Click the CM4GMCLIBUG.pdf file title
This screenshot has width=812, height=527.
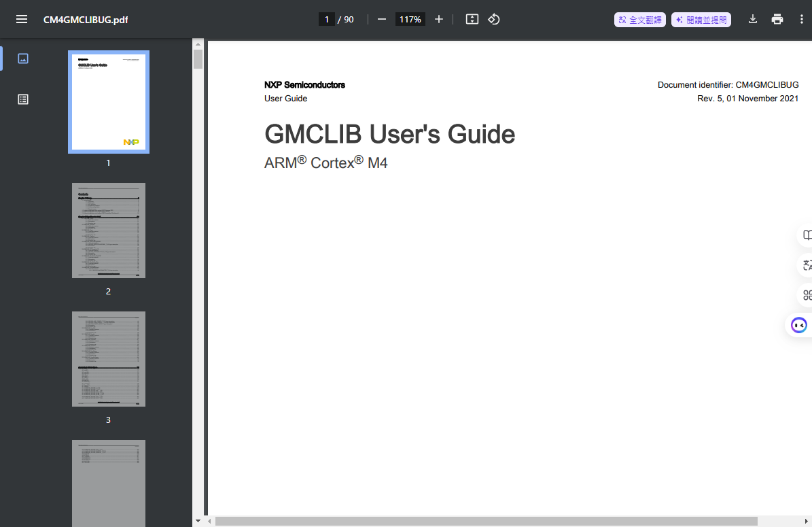pyautogui.click(x=86, y=20)
